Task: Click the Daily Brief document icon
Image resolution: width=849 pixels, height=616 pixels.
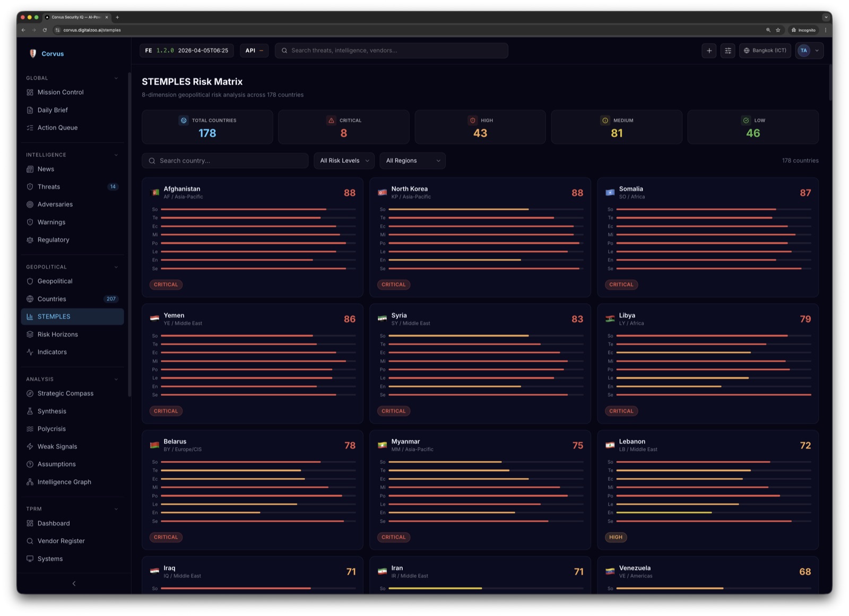Action: [30, 110]
